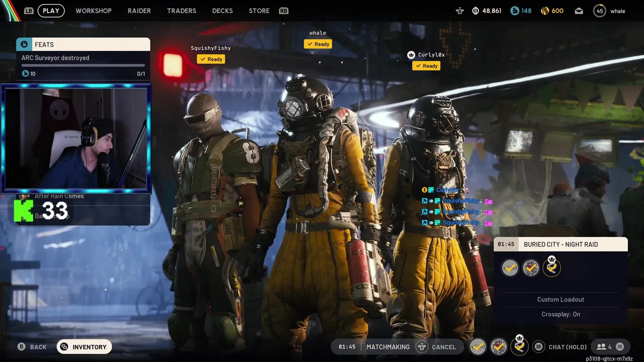
Task: Click the level 45 progress ring
Action: pyautogui.click(x=600, y=11)
